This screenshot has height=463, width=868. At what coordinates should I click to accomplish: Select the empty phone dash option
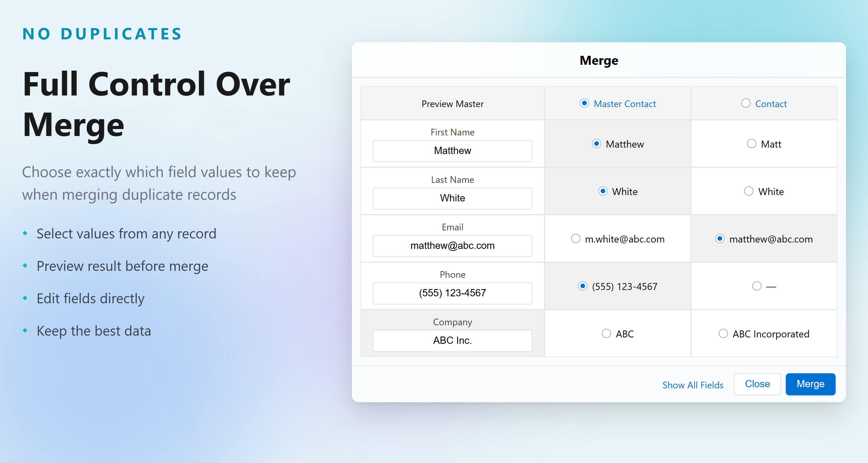[x=757, y=286]
